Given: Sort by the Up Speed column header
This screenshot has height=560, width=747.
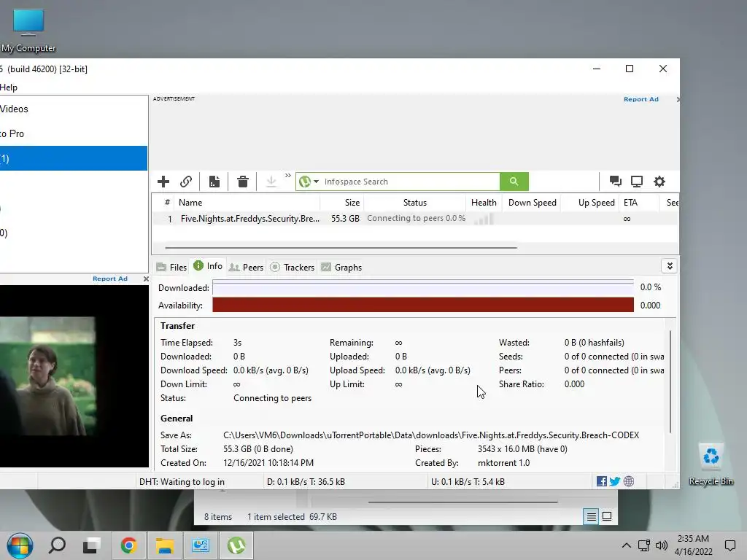Looking at the screenshot, I should [589, 203].
